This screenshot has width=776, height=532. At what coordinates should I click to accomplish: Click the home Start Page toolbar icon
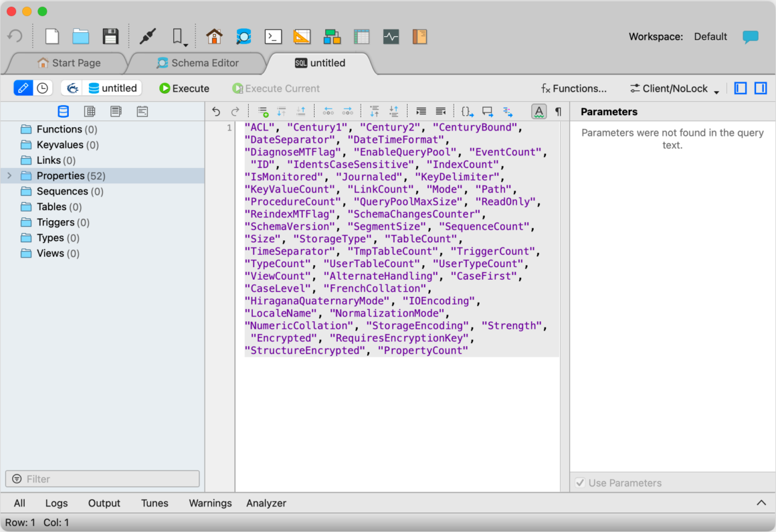pyautogui.click(x=214, y=37)
